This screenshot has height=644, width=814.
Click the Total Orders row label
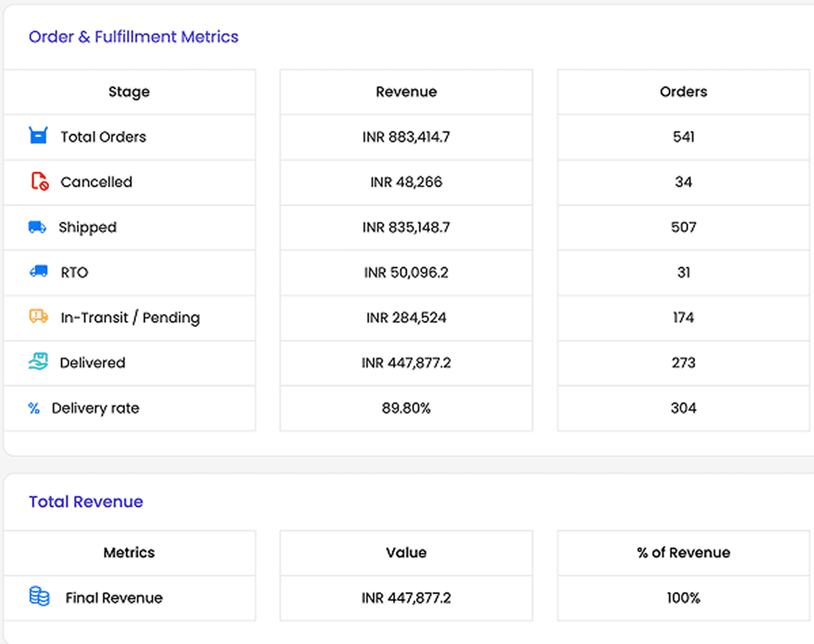point(103,137)
